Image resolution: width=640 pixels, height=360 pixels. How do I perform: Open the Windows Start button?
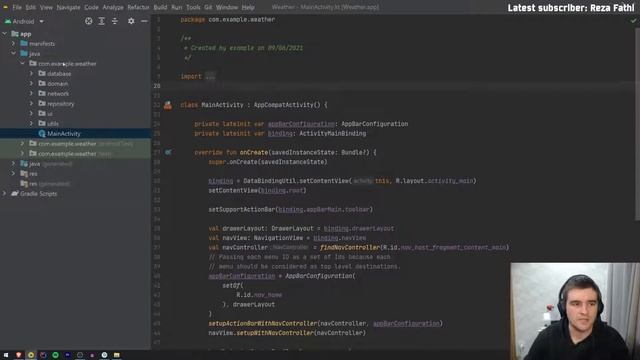[x=6, y=355]
